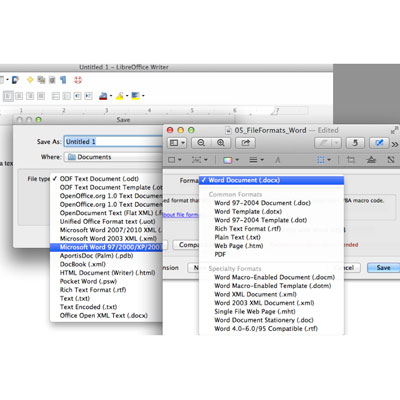
Task: Select ODF Text Document (.odt) file type
Action: point(99,179)
